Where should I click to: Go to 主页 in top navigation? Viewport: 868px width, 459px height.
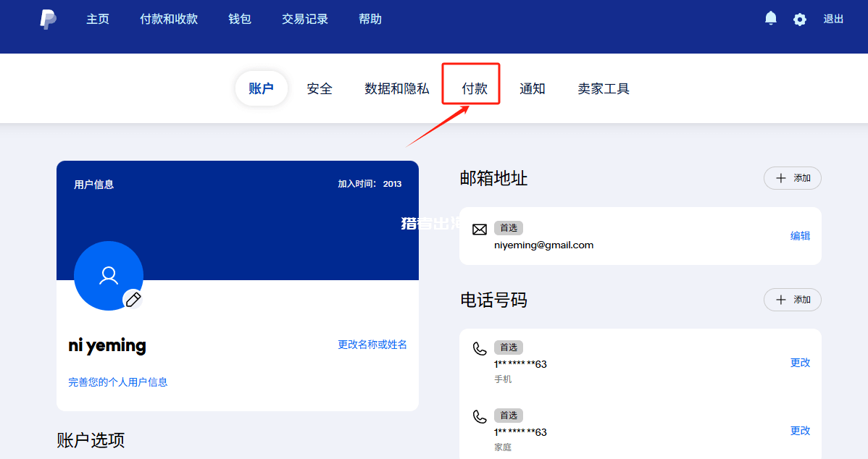(98, 19)
